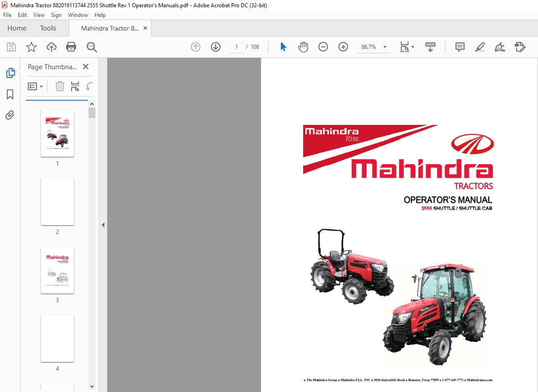Click the 2555 SHUTTLE / SHUTTLE CAB text
This screenshot has height=392, width=538.
[457, 208]
